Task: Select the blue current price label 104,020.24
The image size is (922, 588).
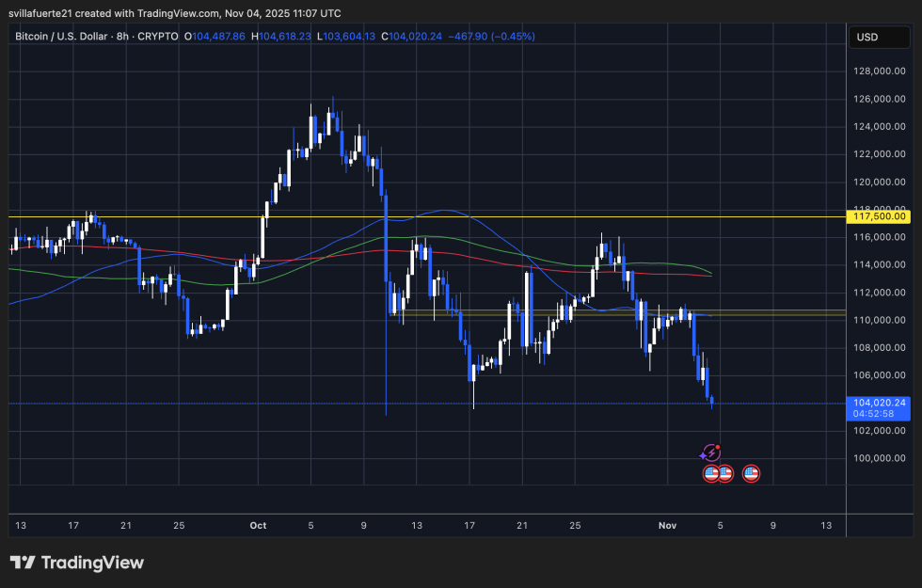Action: point(881,402)
